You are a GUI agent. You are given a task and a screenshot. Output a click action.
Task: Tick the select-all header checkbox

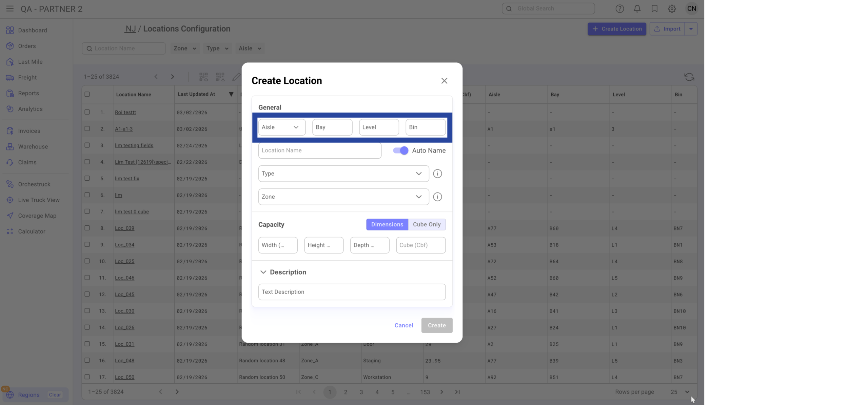click(x=87, y=94)
